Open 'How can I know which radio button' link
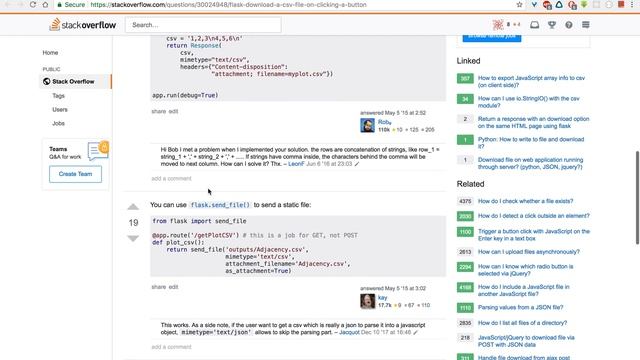640x360 pixels. click(525, 270)
